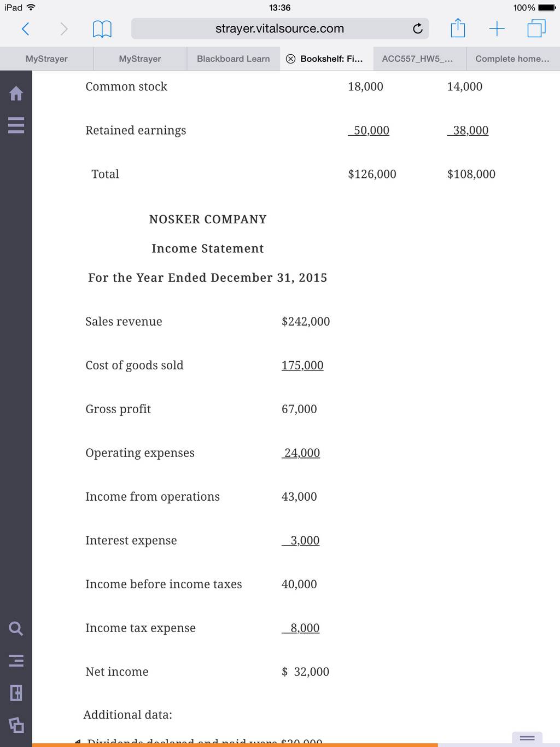
Task: Close the Bookshelf tab
Action: 291,59
